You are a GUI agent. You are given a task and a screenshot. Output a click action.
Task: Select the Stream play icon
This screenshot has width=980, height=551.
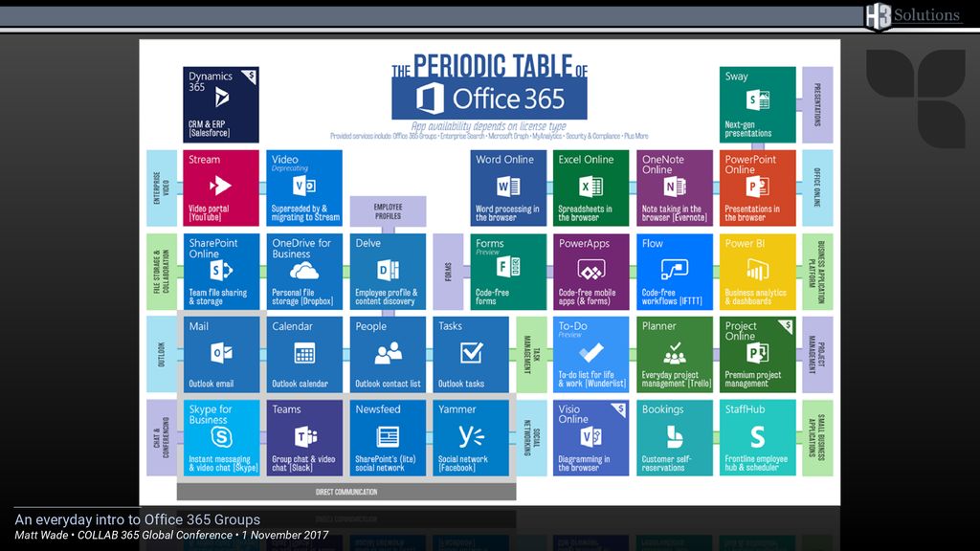pos(220,186)
